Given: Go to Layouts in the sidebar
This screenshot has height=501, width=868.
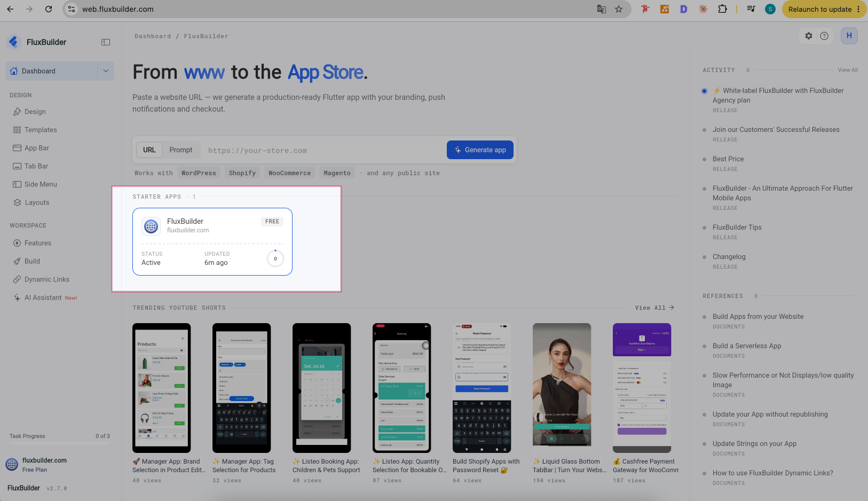Looking at the screenshot, I should click(37, 202).
